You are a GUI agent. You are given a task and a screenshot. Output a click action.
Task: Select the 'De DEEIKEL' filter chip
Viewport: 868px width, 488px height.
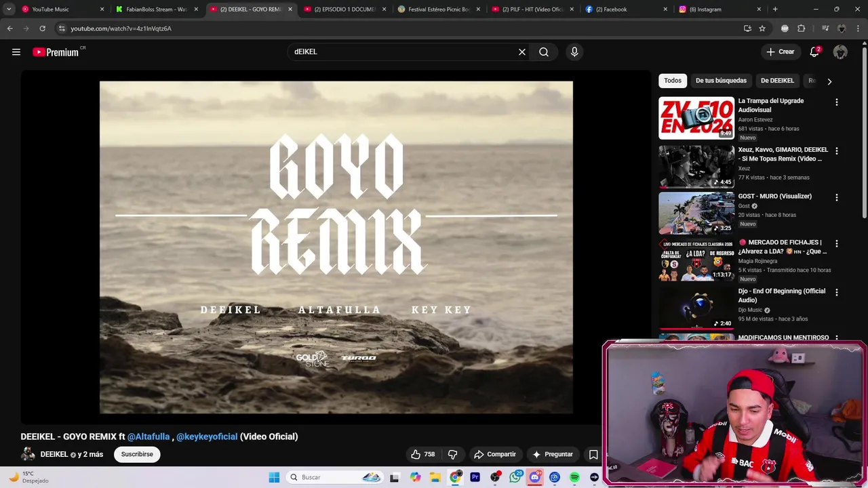click(777, 81)
